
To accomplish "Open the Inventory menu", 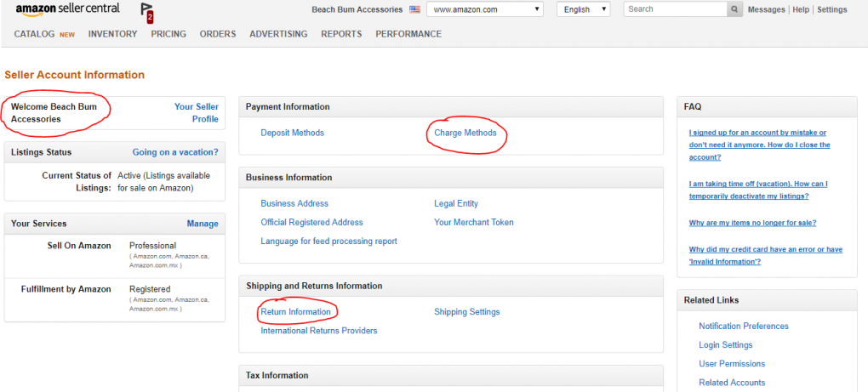I will (113, 34).
